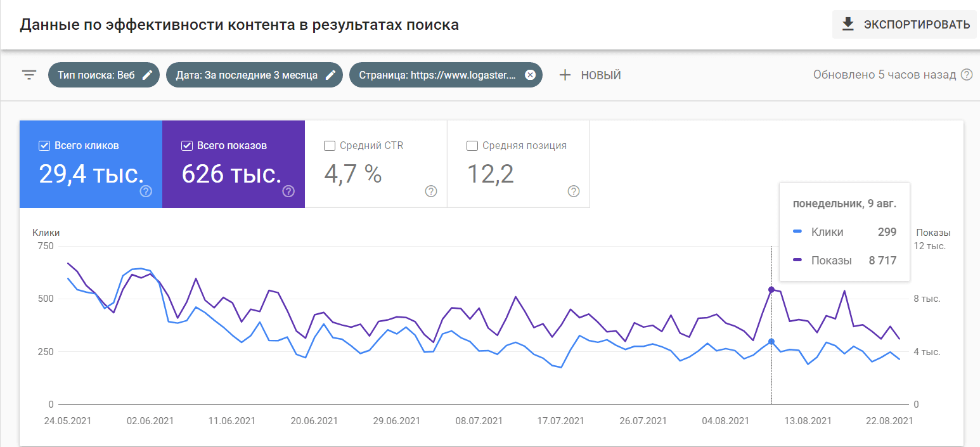Viewport: 980px width, 447px height.
Task: Edit search type with pencil icon
Action: pyautogui.click(x=147, y=75)
